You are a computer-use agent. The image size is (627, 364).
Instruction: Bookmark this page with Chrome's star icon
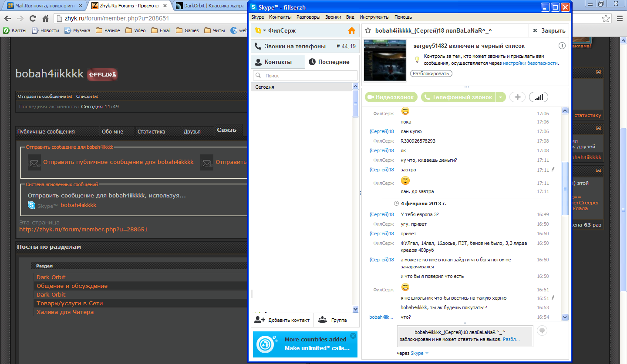pos(606,19)
